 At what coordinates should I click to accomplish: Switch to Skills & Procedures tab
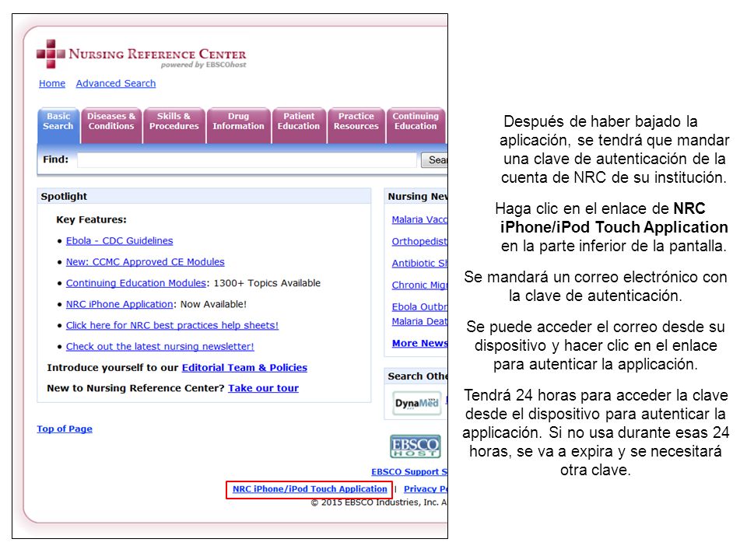tap(174, 125)
